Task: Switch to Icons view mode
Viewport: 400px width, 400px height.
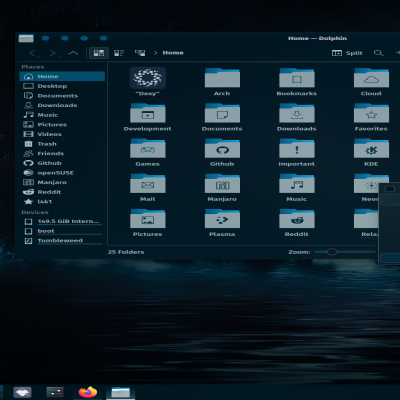Action: (99, 53)
